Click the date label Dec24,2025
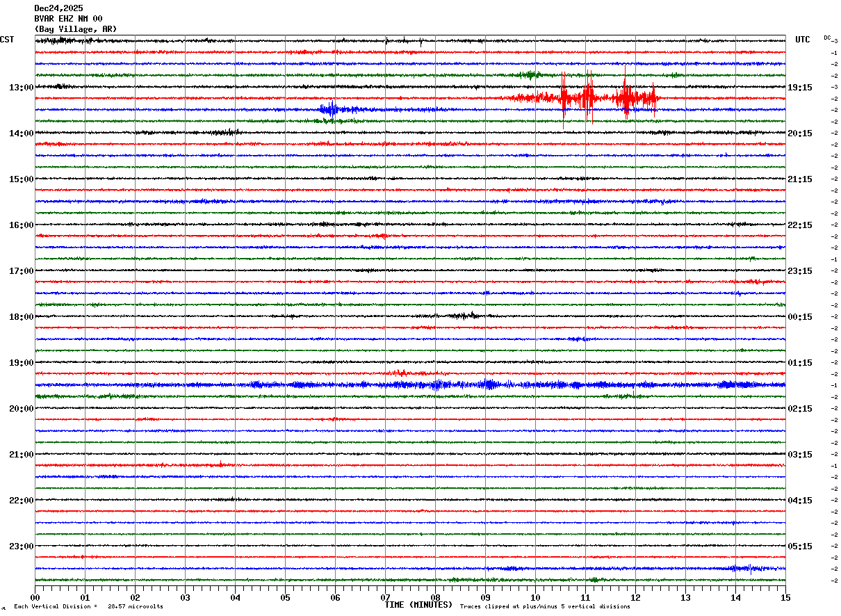This screenshot has height=616, width=841. 58,8
